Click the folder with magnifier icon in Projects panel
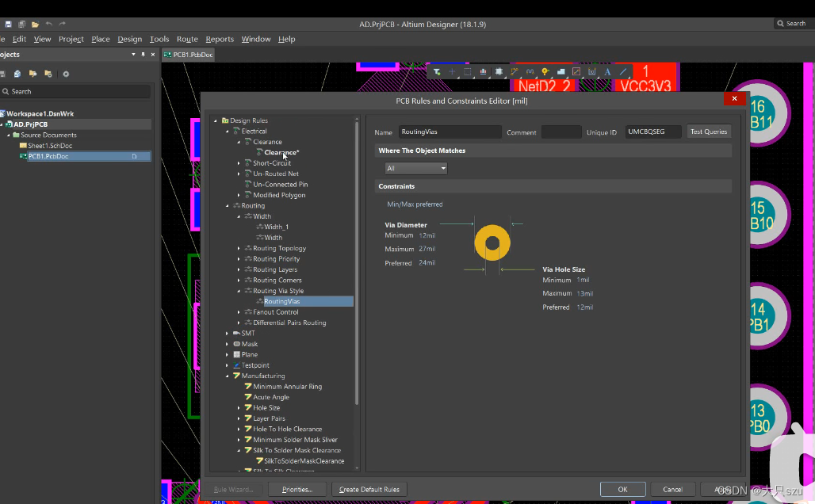The height and width of the screenshot is (504, 815). 33,74
